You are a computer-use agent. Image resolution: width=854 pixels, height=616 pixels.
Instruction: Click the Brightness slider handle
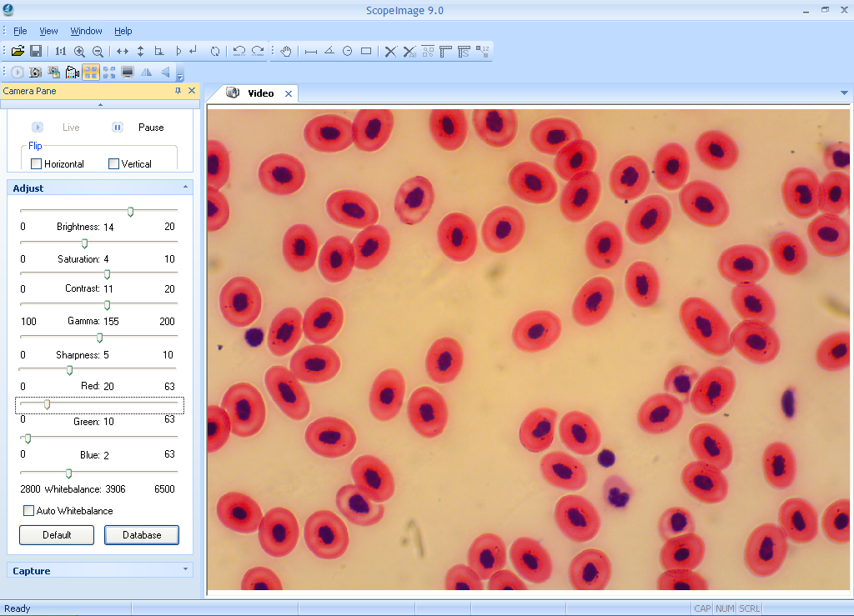coord(130,212)
